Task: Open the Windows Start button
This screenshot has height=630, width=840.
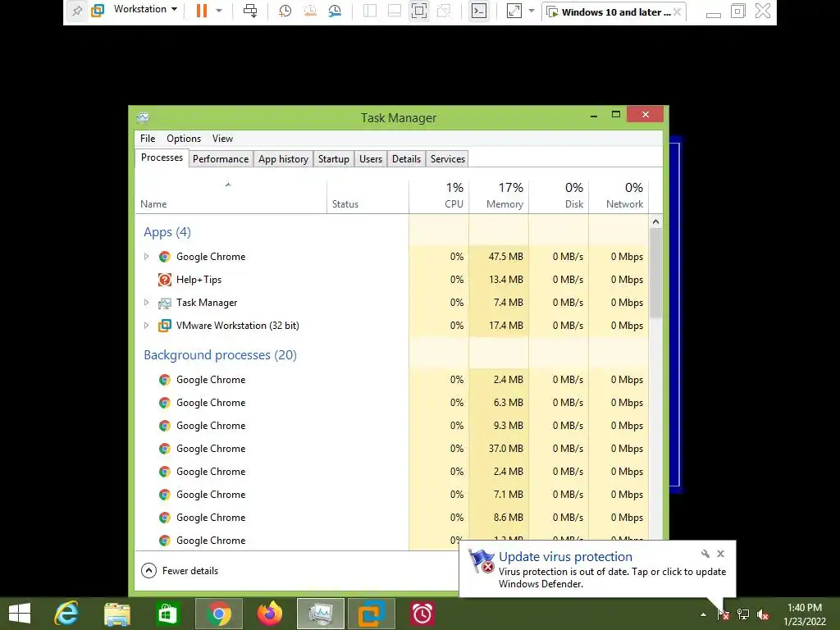Action: (20, 614)
